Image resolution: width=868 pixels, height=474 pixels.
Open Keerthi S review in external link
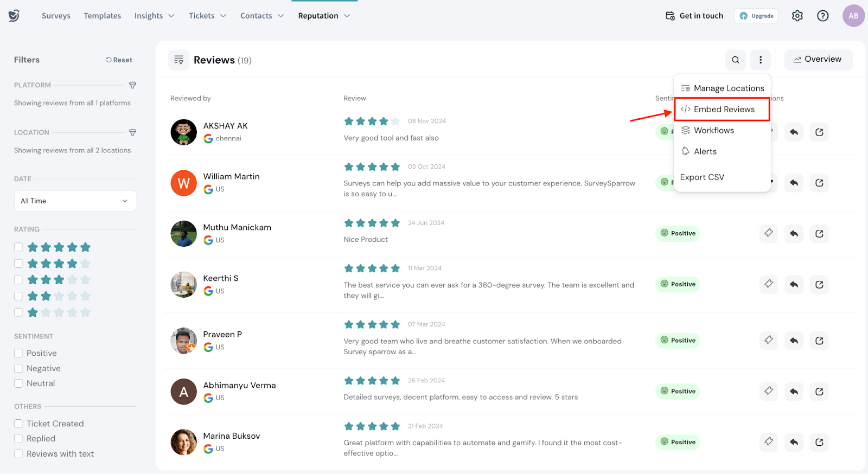[819, 285]
